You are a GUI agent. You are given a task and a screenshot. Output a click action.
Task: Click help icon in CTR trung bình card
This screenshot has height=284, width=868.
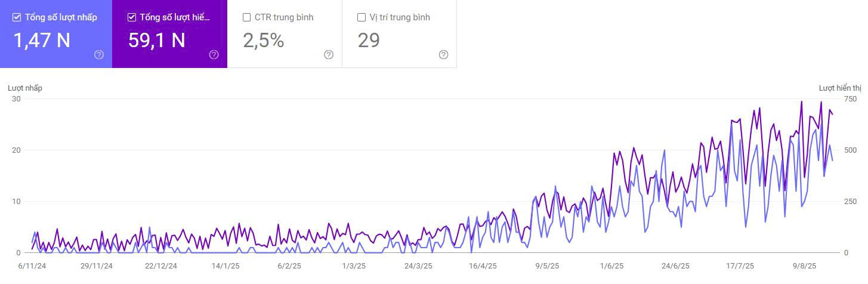tap(329, 55)
